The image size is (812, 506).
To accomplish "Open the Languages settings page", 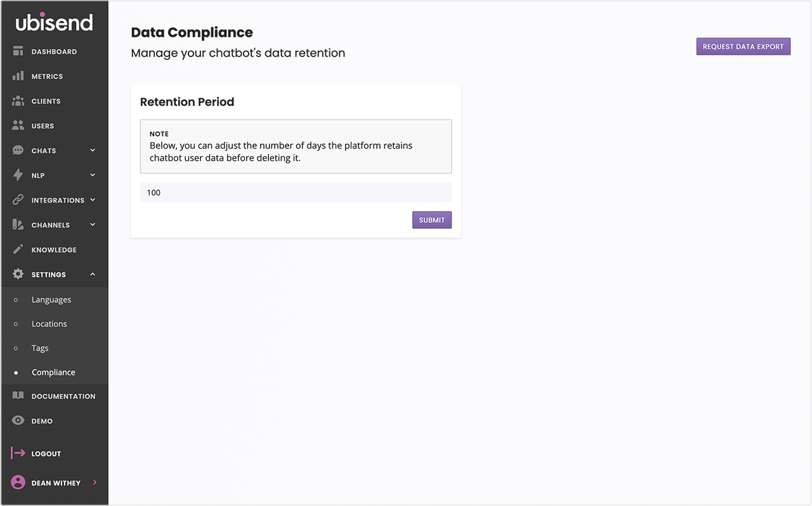I will point(51,300).
